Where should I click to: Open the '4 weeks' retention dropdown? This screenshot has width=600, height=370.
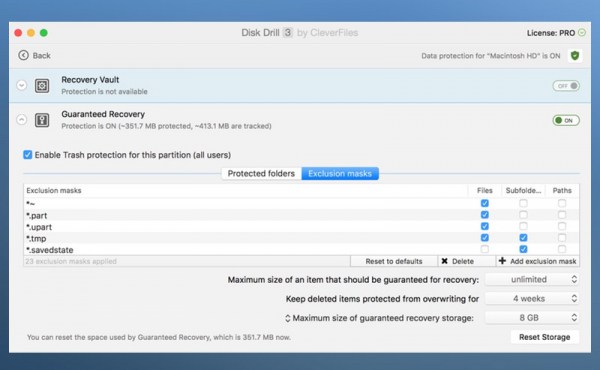point(532,298)
